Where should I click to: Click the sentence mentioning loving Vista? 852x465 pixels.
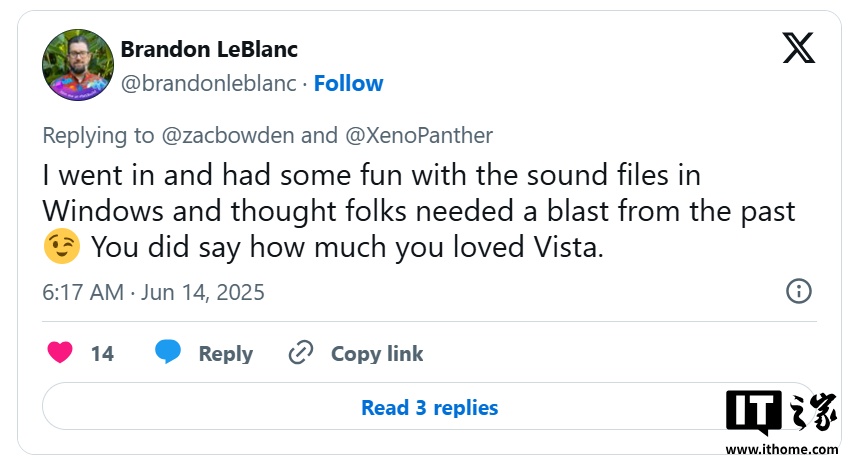click(347, 248)
